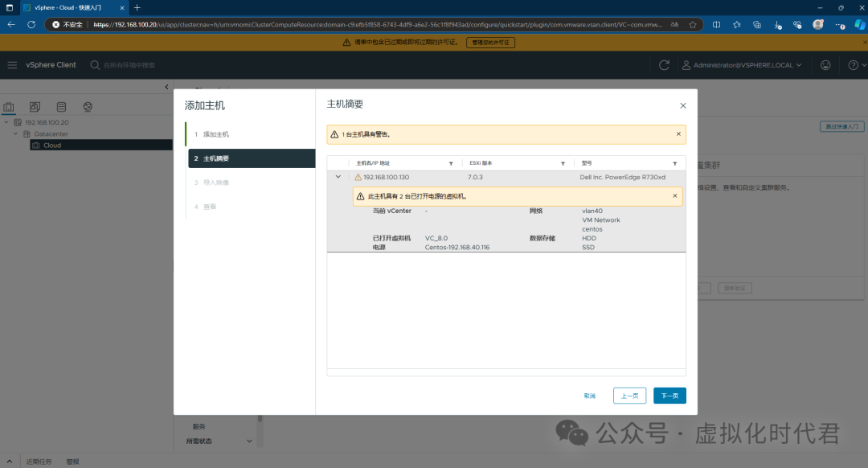868x468 pixels.
Task: Open the browser favorites list icon
Action: [737, 24]
